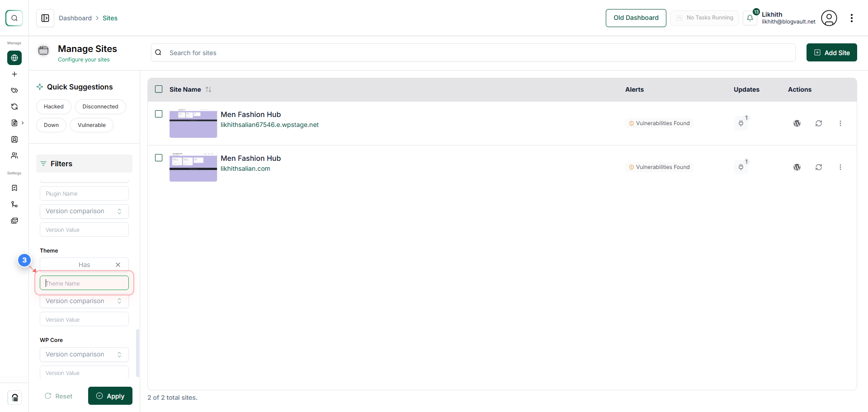The image size is (868, 412).
Task: Apply the selected site filters
Action: click(110, 396)
